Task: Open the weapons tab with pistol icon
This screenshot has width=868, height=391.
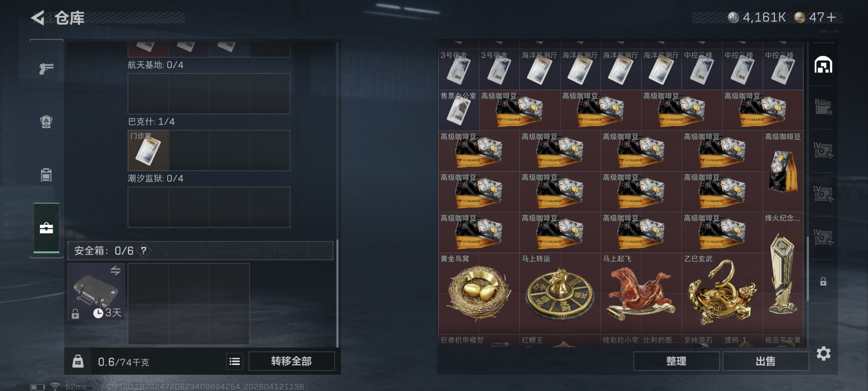Action: point(46,69)
